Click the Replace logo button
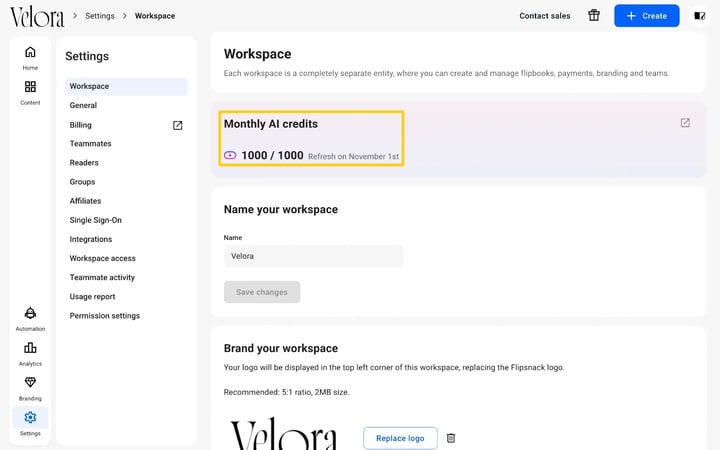Viewport: 720px width, 450px height. coord(400,438)
